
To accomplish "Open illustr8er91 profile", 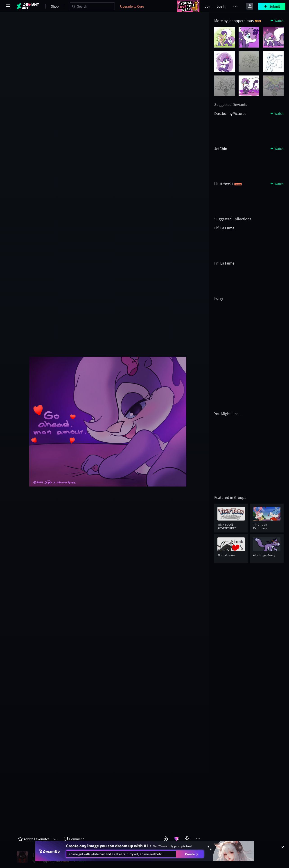I will tap(224, 184).
